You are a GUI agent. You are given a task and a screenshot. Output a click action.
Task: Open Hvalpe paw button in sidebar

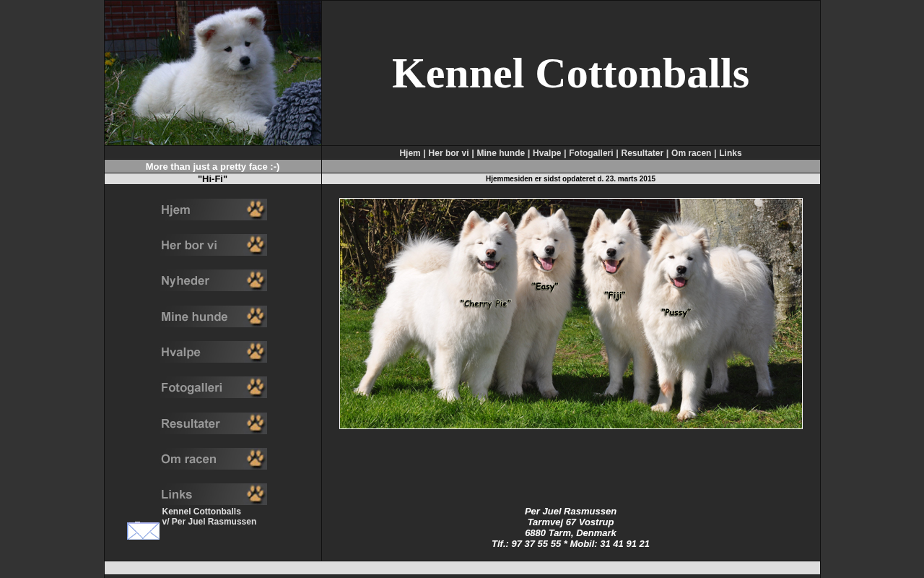214,352
